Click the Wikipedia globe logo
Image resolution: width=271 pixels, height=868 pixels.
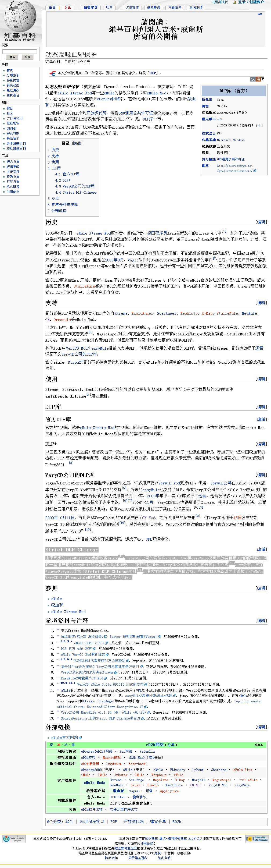[20, 20]
